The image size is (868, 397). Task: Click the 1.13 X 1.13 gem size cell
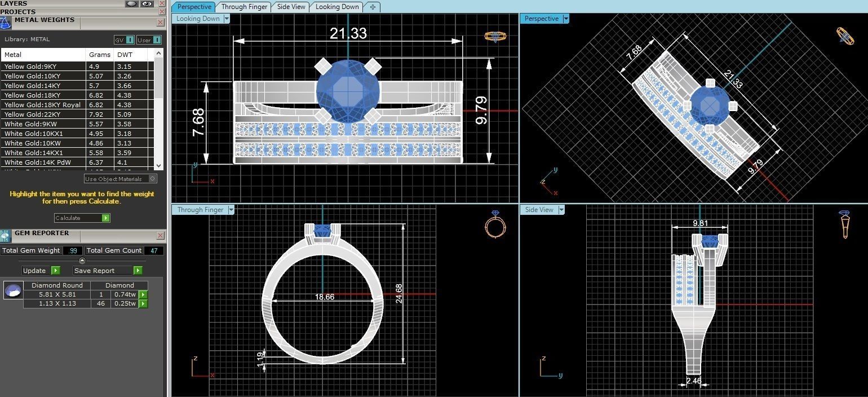coord(57,303)
